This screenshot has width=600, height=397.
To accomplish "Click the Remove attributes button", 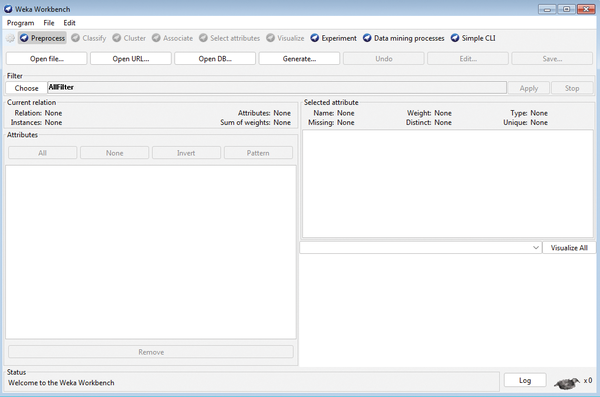I will [151, 352].
